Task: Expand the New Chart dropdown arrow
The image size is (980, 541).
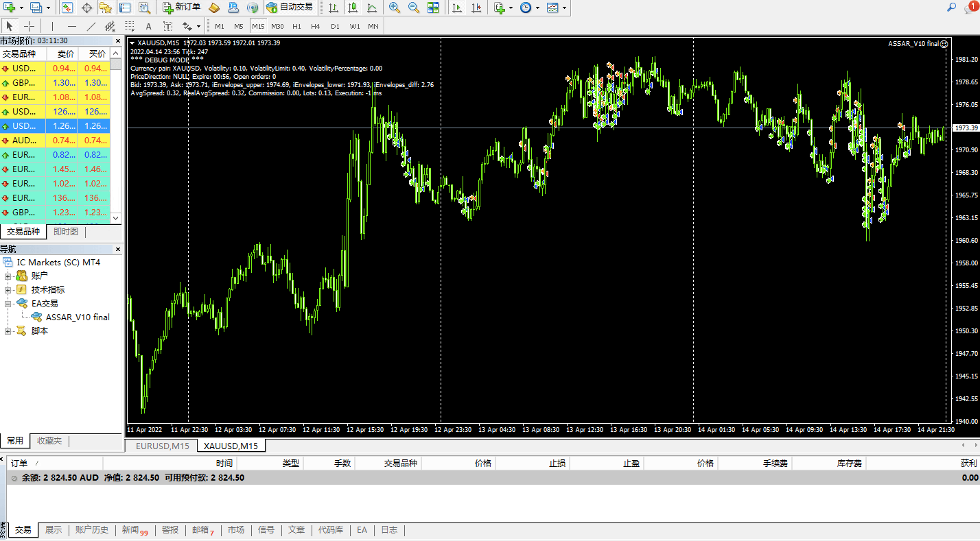Action: tap(21, 8)
